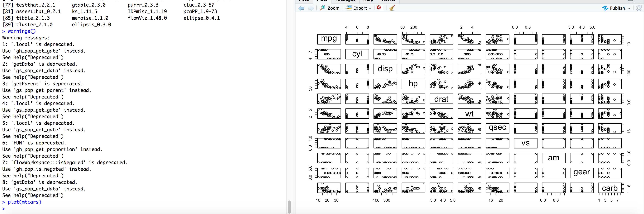The image size is (644, 214).
Task: Click the Export image icon
Action: (349, 8)
